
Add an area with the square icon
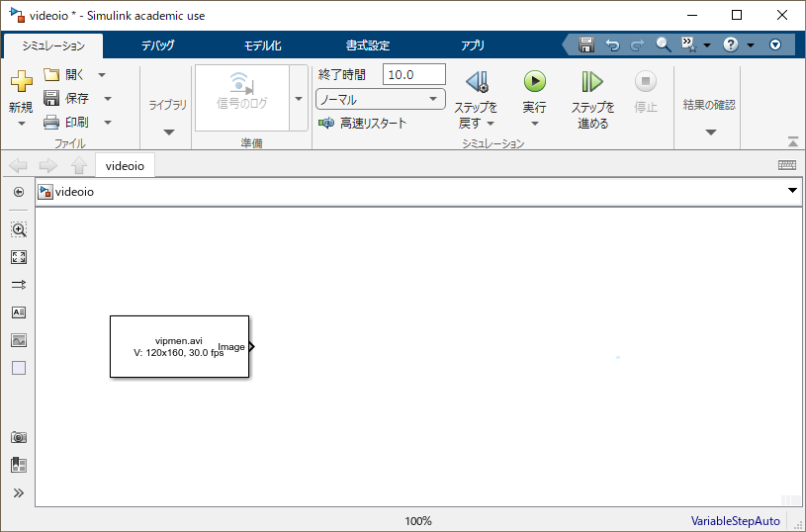[x=19, y=368]
